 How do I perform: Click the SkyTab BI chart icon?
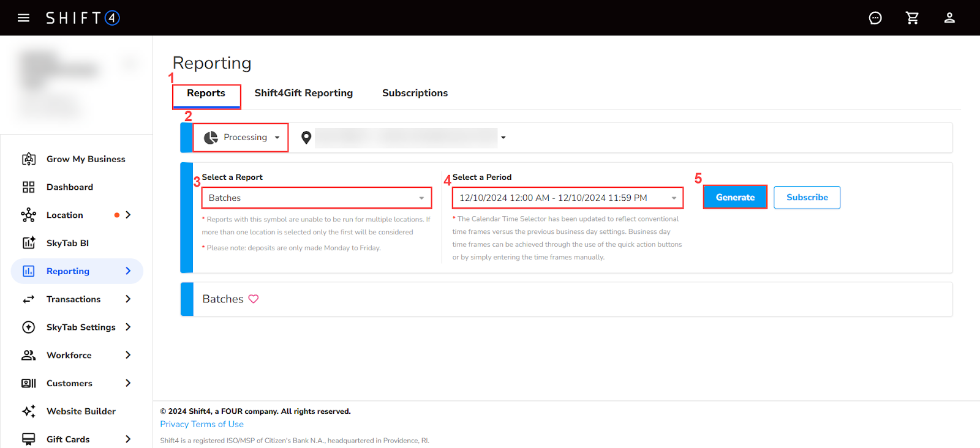click(x=29, y=243)
